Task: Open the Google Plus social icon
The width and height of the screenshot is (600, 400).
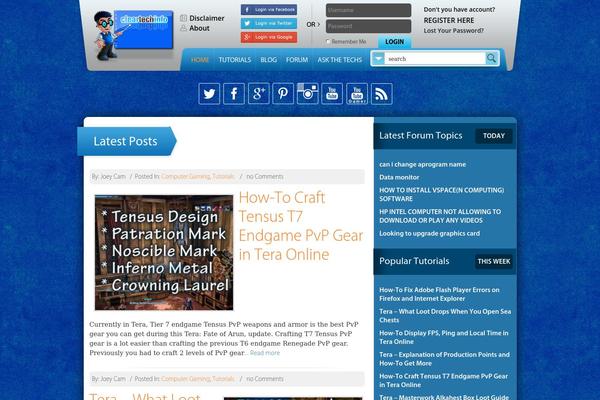Action: (x=259, y=94)
